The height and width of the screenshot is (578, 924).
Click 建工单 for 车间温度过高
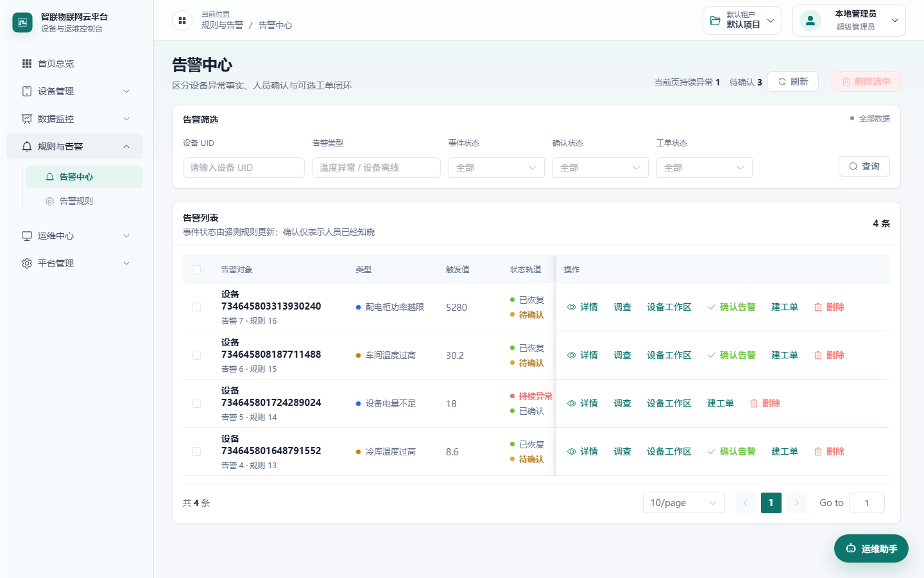[784, 355]
